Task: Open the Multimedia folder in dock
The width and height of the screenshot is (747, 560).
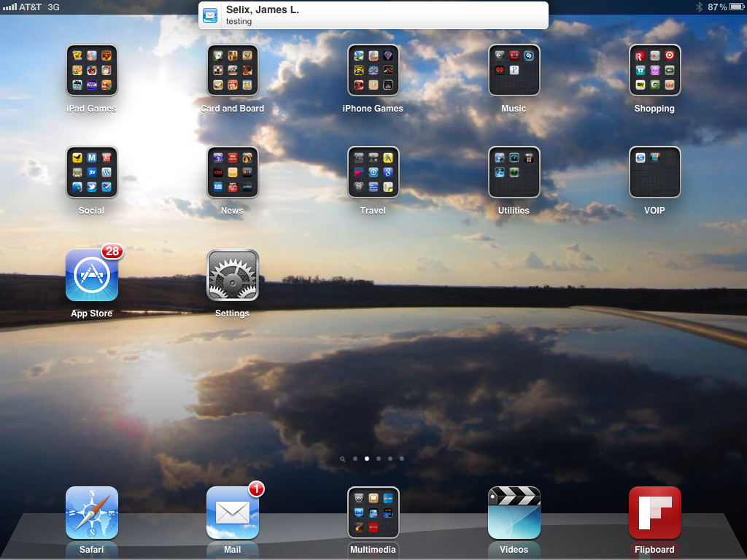Action: click(373, 513)
